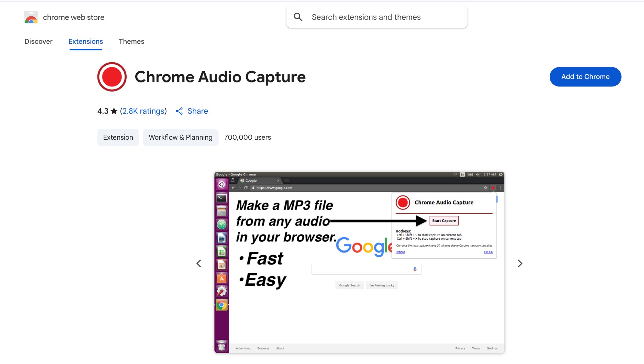Click the Extension category chip
This screenshot has width=644, height=364.
click(118, 137)
